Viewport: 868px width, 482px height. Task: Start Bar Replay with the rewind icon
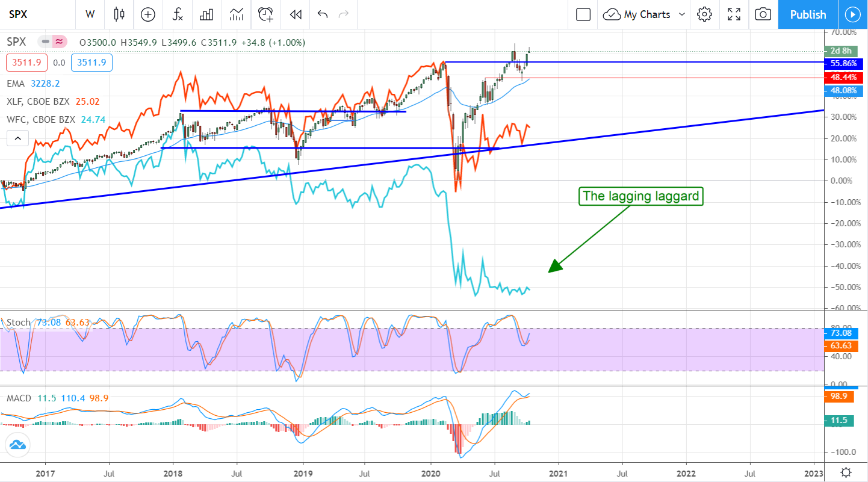pos(295,14)
